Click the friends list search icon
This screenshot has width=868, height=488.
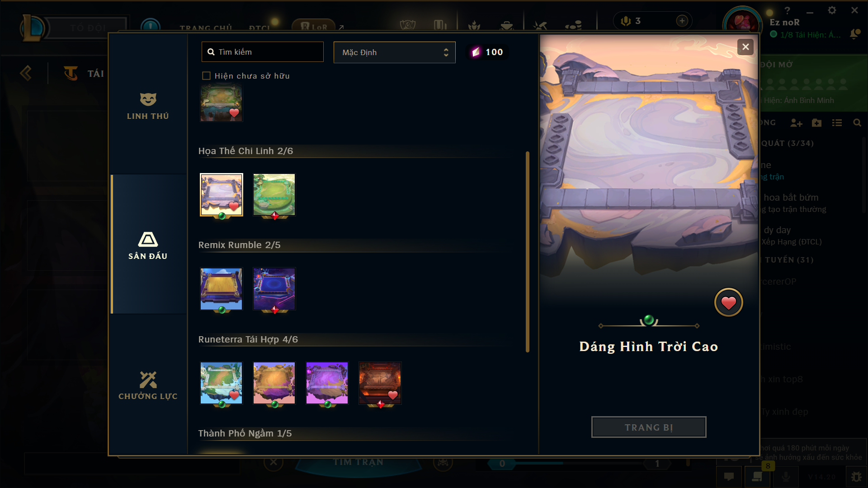(x=857, y=123)
